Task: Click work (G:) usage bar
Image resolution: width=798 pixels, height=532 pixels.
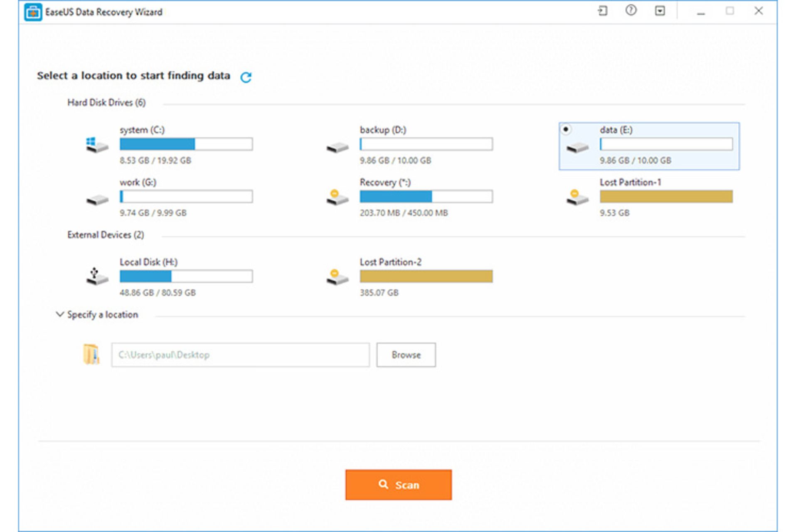Action: click(x=186, y=197)
